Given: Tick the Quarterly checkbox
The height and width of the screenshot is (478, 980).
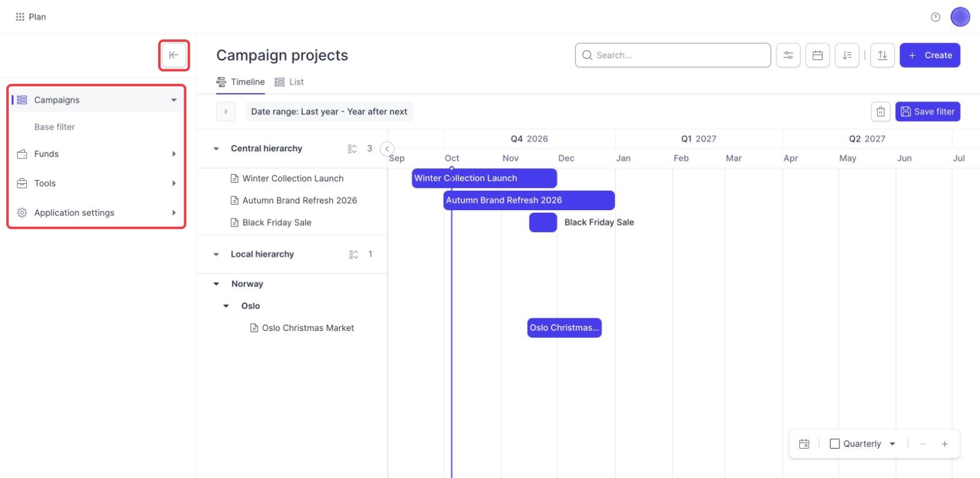Looking at the screenshot, I should pyautogui.click(x=834, y=444).
